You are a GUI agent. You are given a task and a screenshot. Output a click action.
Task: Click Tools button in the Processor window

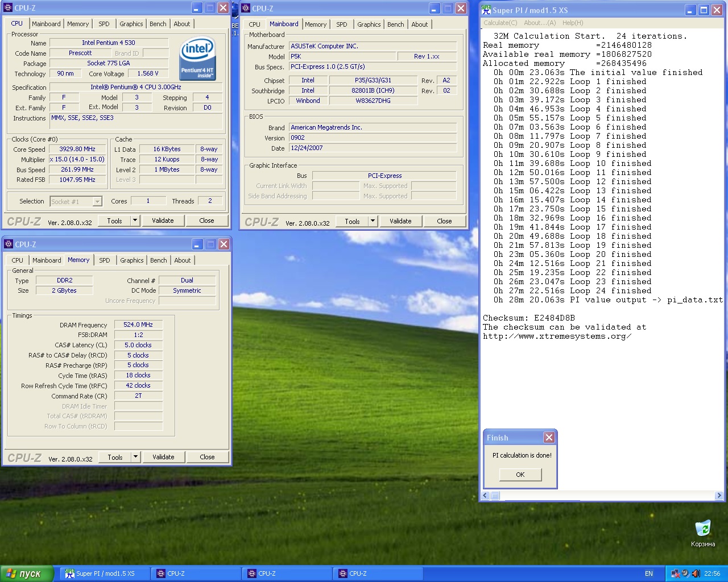115,221
